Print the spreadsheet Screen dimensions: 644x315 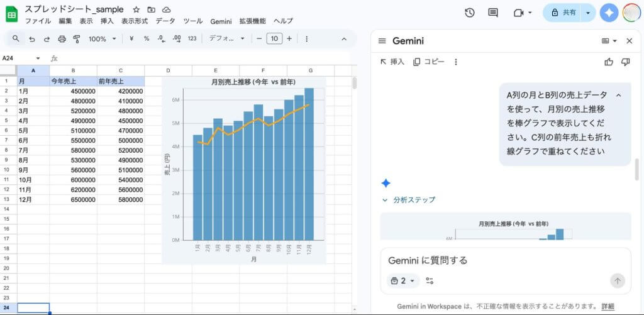coord(62,39)
